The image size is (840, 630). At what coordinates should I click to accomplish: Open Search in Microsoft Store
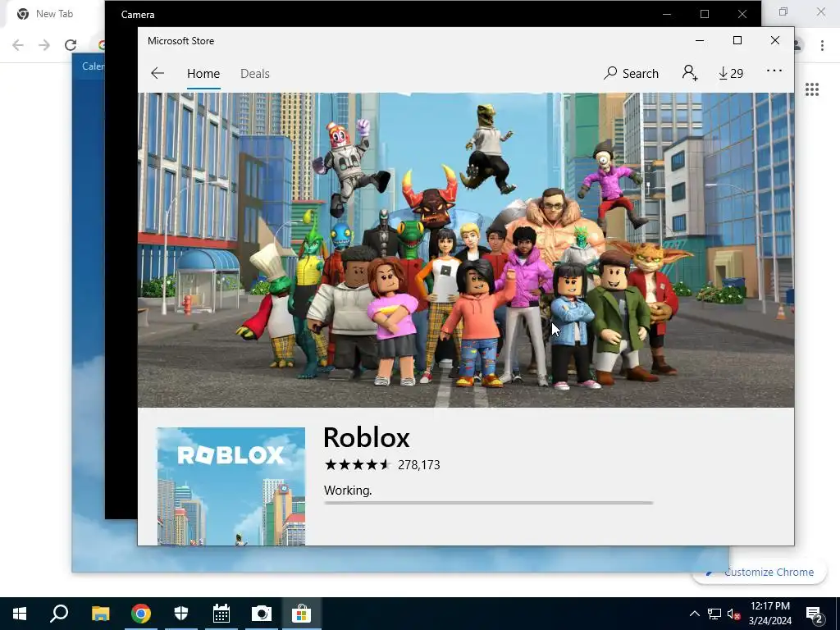(x=631, y=73)
